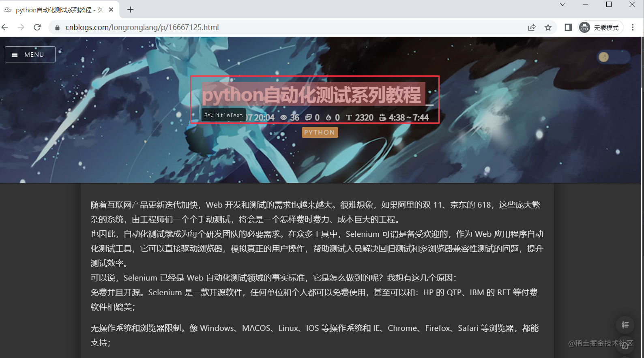Image resolution: width=644 pixels, height=358 pixels.
Task: Click the view count eye icon
Action: [283, 118]
